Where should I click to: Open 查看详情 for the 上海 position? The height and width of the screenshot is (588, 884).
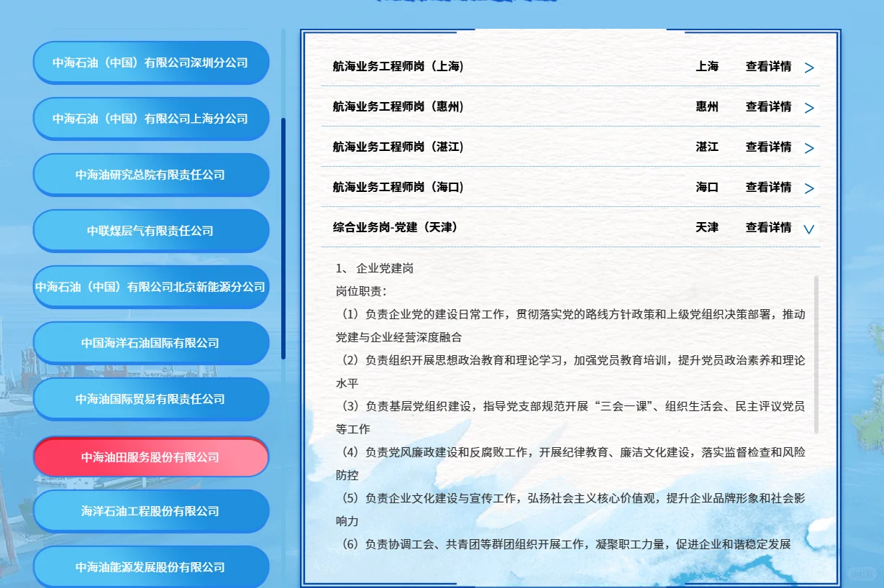pyautogui.click(x=768, y=66)
